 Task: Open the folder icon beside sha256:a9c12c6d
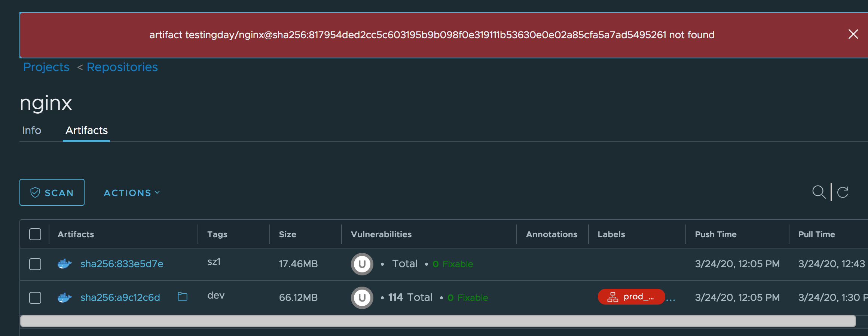183,296
